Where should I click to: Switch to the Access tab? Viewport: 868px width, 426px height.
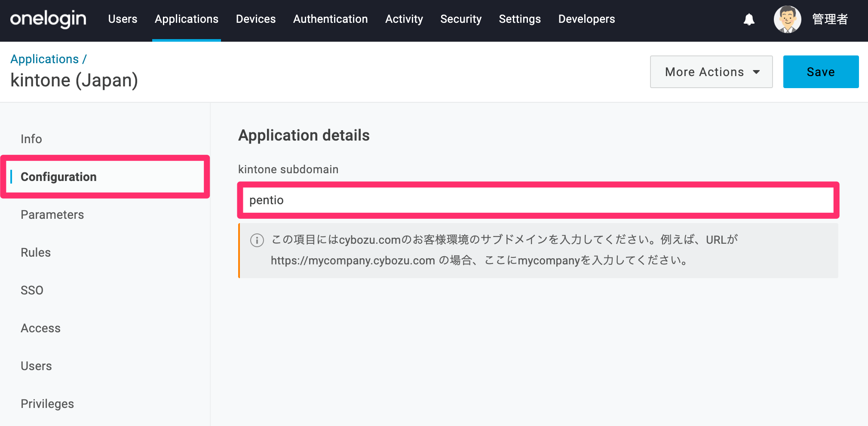click(41, 328)
